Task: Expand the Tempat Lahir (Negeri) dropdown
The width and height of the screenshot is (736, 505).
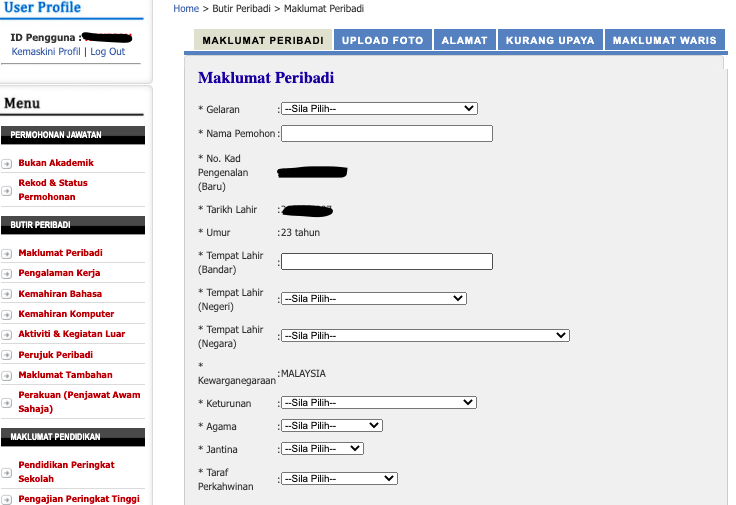Action: [373, 298]
